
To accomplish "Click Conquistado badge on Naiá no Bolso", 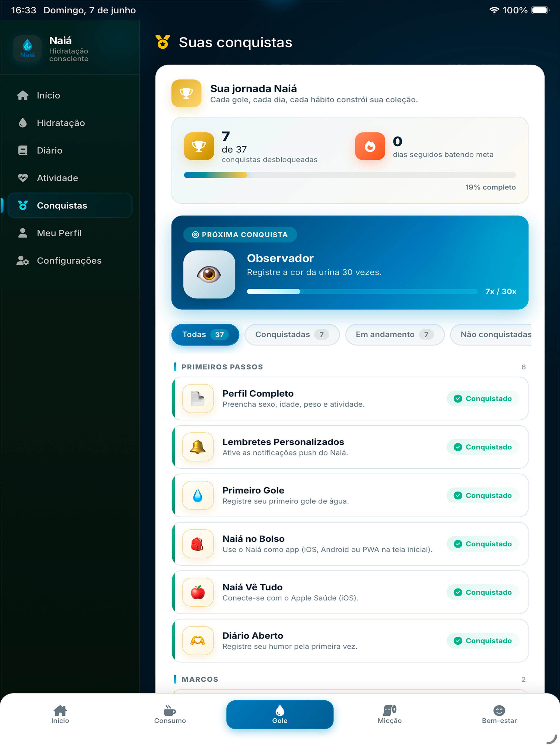I will 483,544.
